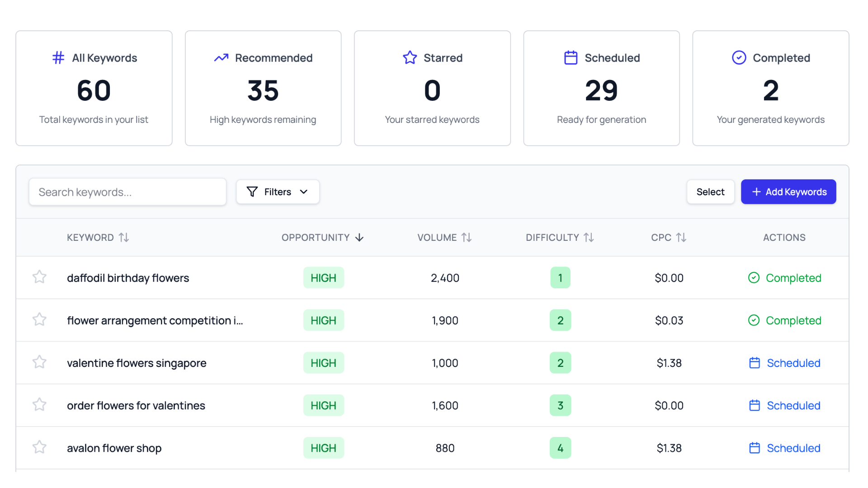Star the avalon flower shop keyword
The height and width of the screenshot is (488, 868).
[39, 447]
